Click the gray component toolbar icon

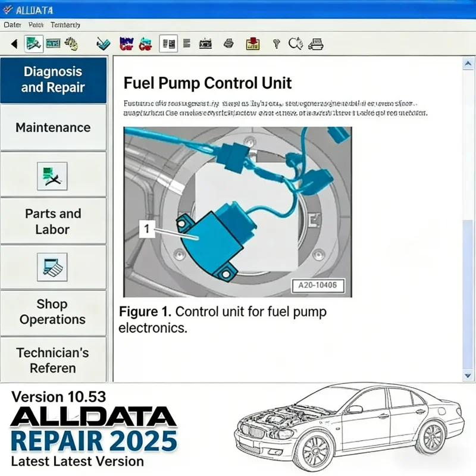tap(228, 43)
